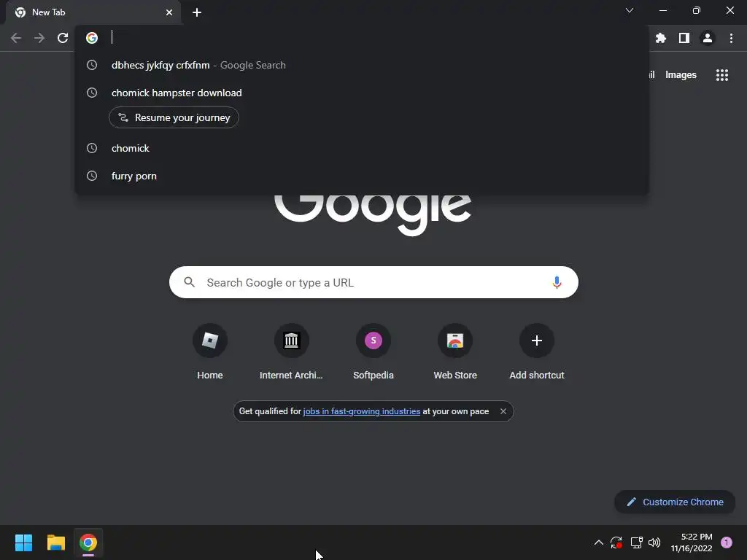Open the Home shortcut tile
This screenshot has width=747, height=560.
click(x=210, y=353)
